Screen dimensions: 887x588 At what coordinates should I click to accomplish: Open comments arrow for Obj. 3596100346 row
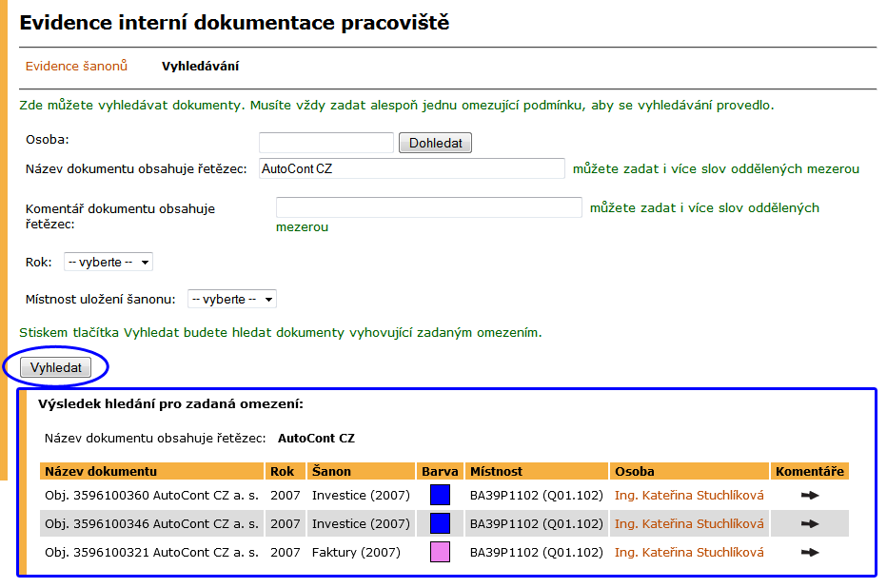810,524
